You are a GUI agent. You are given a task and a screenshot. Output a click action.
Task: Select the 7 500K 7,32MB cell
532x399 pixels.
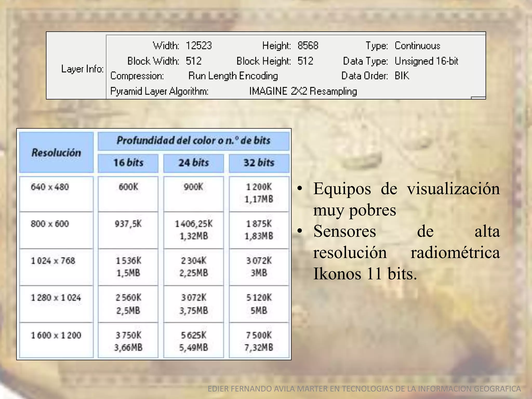[x=259, y=341]
